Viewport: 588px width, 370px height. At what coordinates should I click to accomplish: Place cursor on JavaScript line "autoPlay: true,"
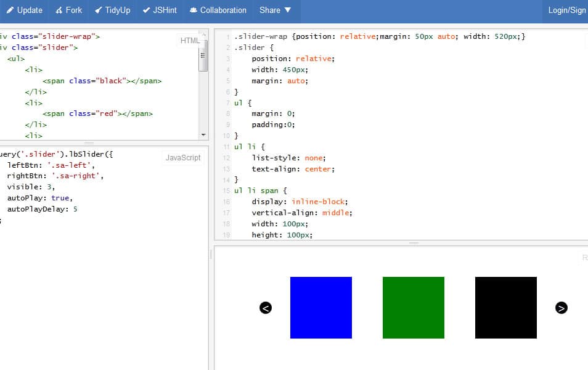coord(40,199)
